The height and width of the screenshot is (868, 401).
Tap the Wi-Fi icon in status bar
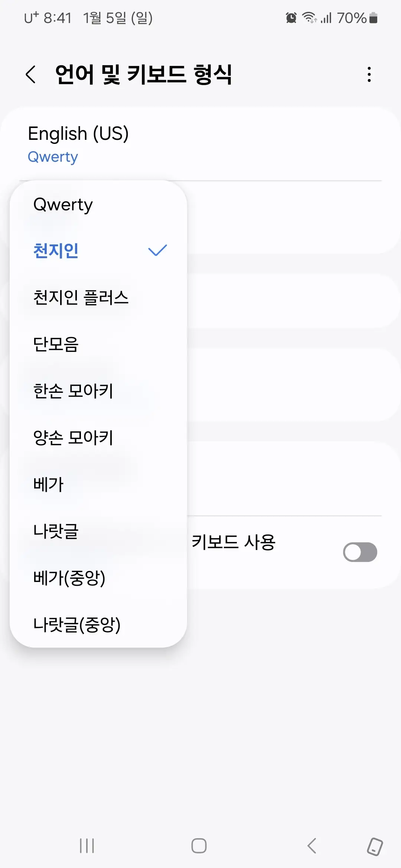click(x=309, y=17)
